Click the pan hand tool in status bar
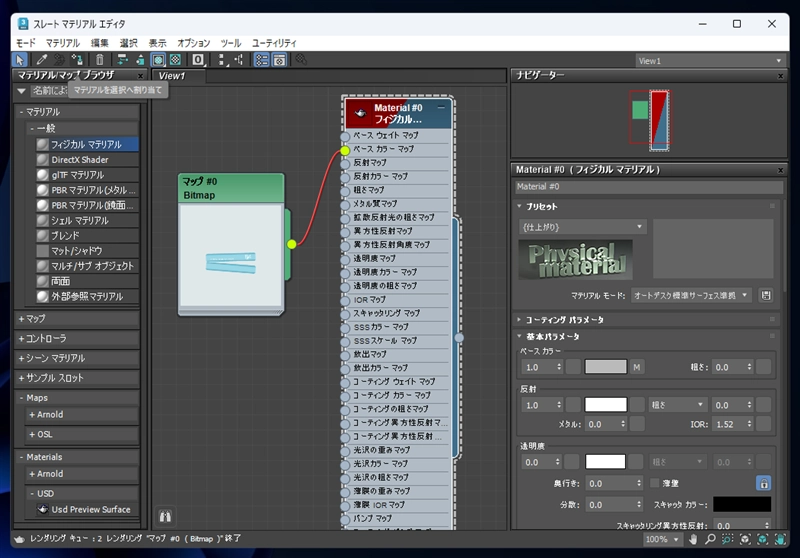 tap(694, 541)
